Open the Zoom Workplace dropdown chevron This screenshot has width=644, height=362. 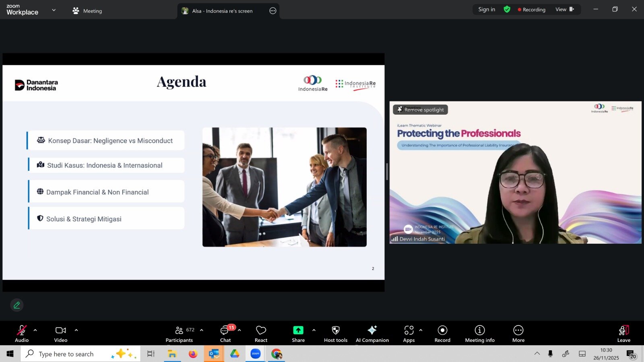click(x=54, y=10)
